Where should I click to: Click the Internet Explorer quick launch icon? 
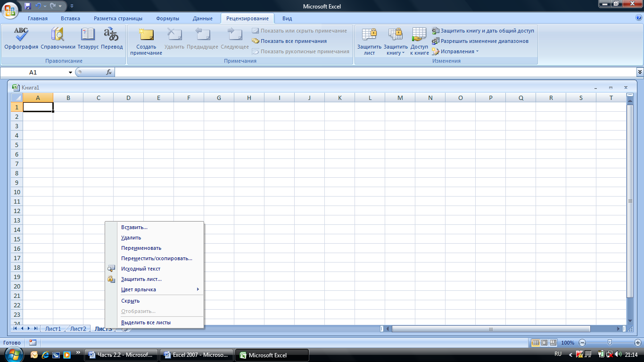click(x=45, y=354)
